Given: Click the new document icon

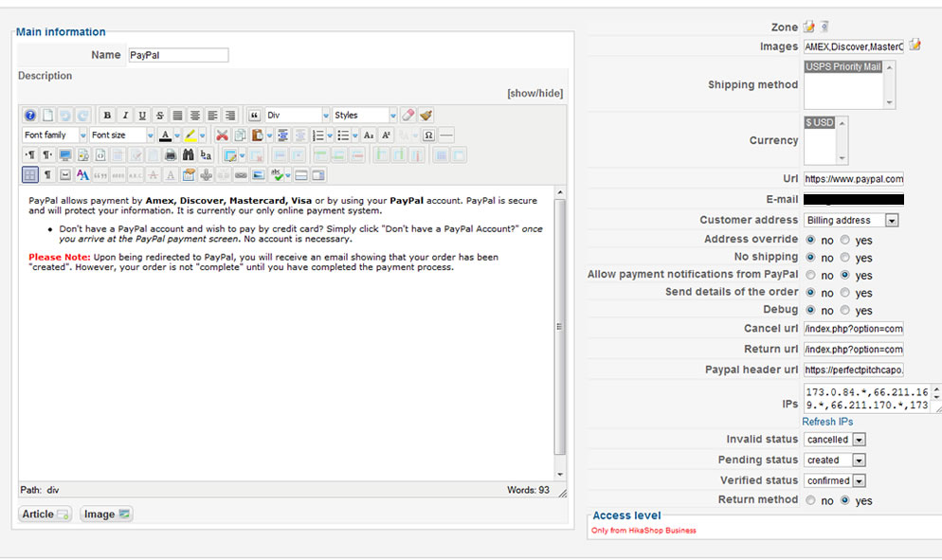Looking at the screenshot, I should pyautogui.click(x=47, y=116).
